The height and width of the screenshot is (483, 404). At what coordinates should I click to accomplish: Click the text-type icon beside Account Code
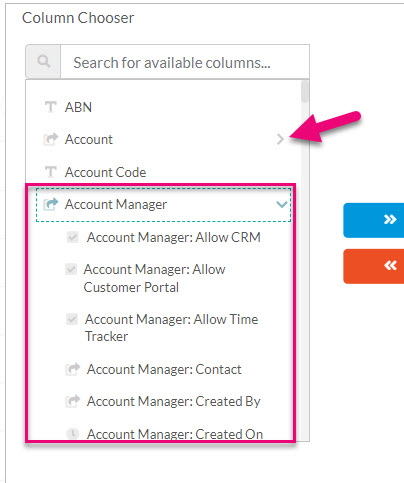(x=51, y=172)
